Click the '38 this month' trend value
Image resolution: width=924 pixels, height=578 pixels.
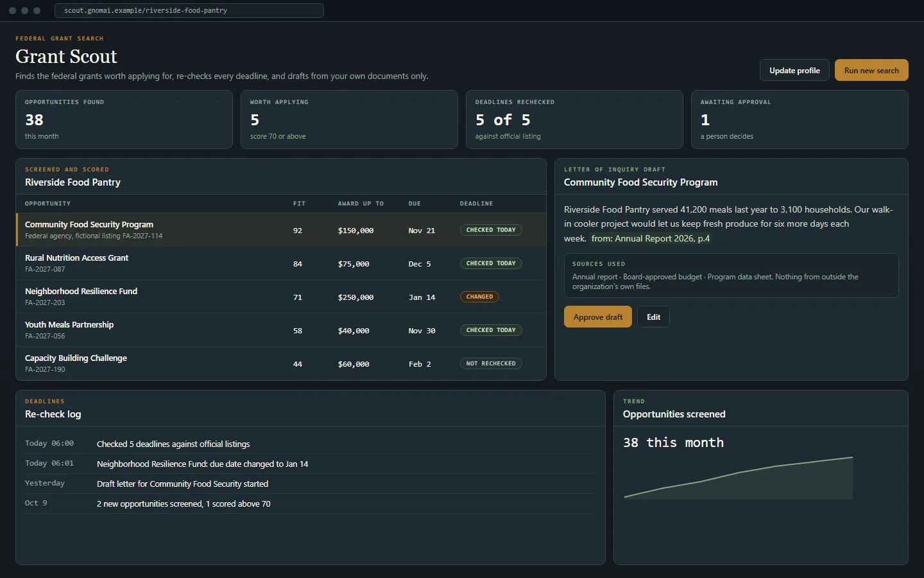[673, 442]
